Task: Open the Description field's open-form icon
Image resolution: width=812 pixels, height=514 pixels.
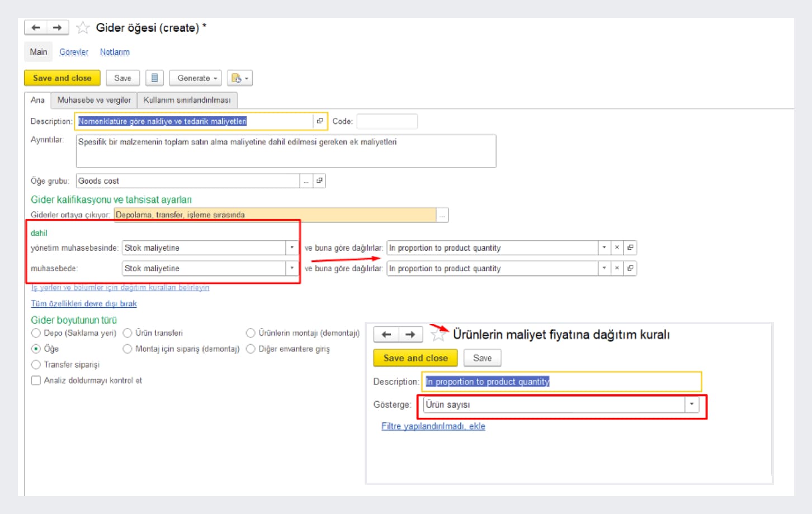Action: click(x=320, y=121)
